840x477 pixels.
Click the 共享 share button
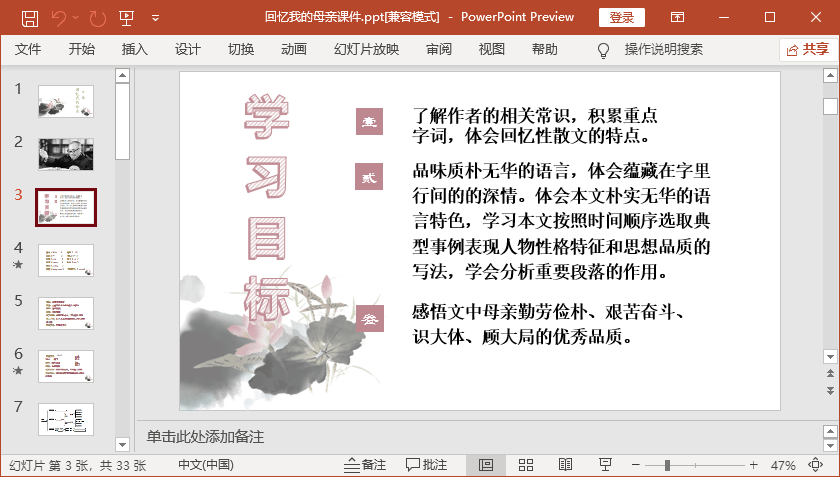(808, 50)
